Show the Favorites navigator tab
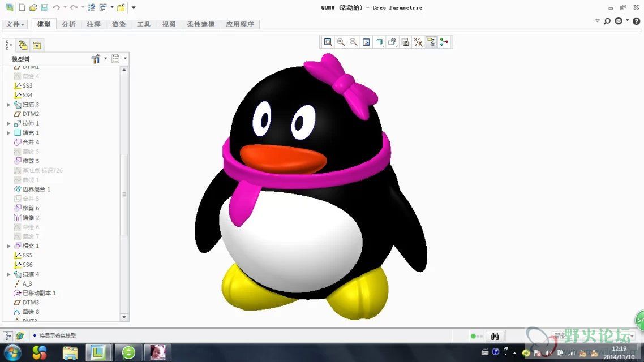 pyautogui.click(x=37, y=45)
